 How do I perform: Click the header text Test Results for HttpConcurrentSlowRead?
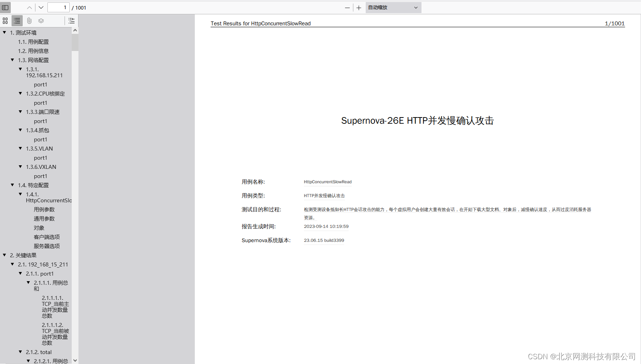coord(261,23)
